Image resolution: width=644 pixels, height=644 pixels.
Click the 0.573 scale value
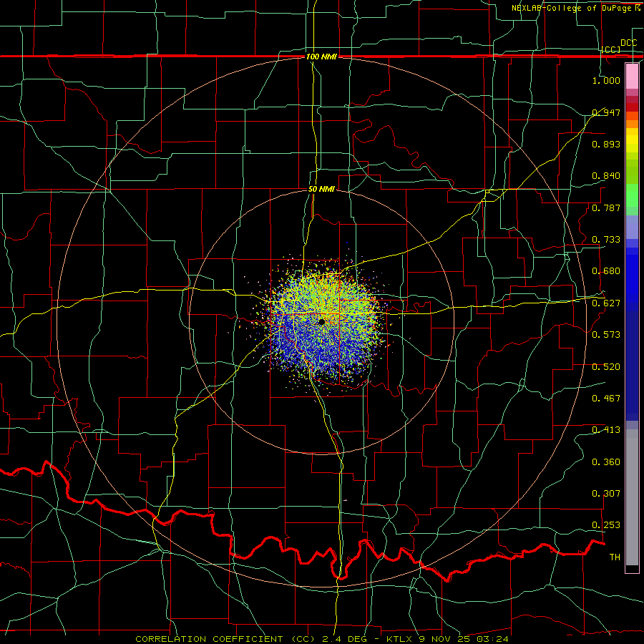point(606,335)
